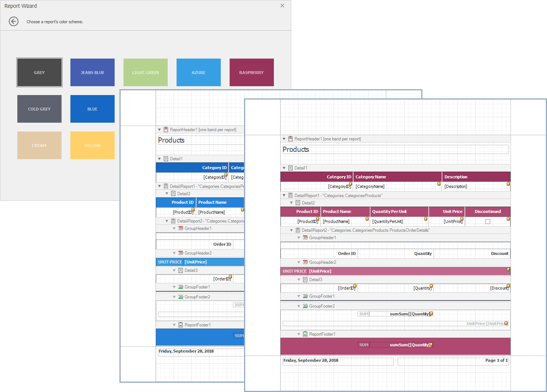547x392 pixels.
Task: Collapse ReportHeader1 band in blue report
Action: tap(160, 130)
